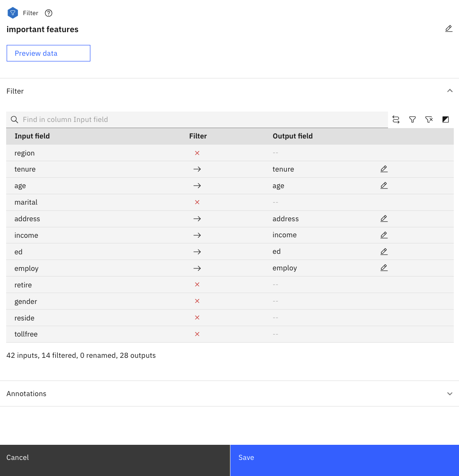Select the tollfree input field cell
Screen dimensions: 459x476
26,334
